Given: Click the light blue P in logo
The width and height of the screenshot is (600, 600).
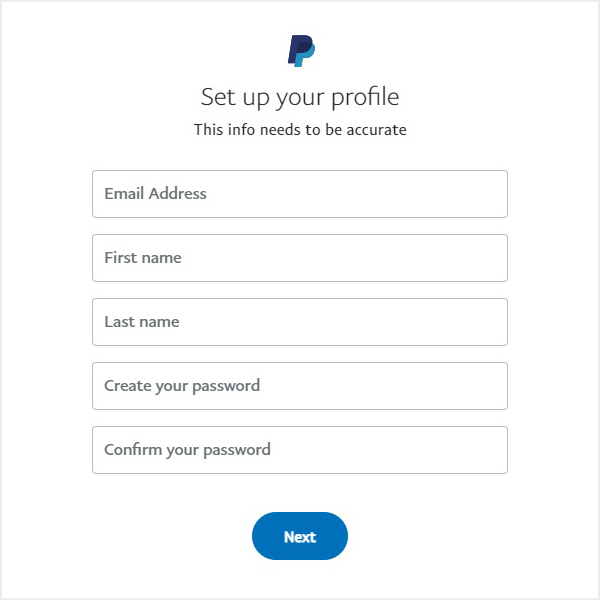Looking at the screenshot, I should (x=306, y=57).
